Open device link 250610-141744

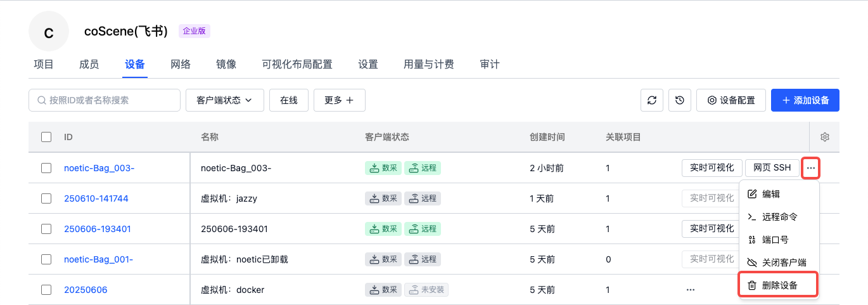click(96, 198)
